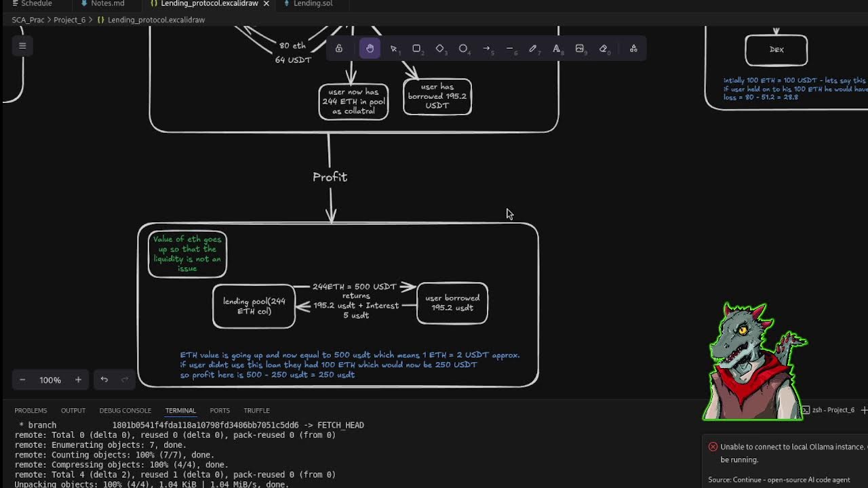Select the Eraser tool
The image size is (868, 488).
603,49
